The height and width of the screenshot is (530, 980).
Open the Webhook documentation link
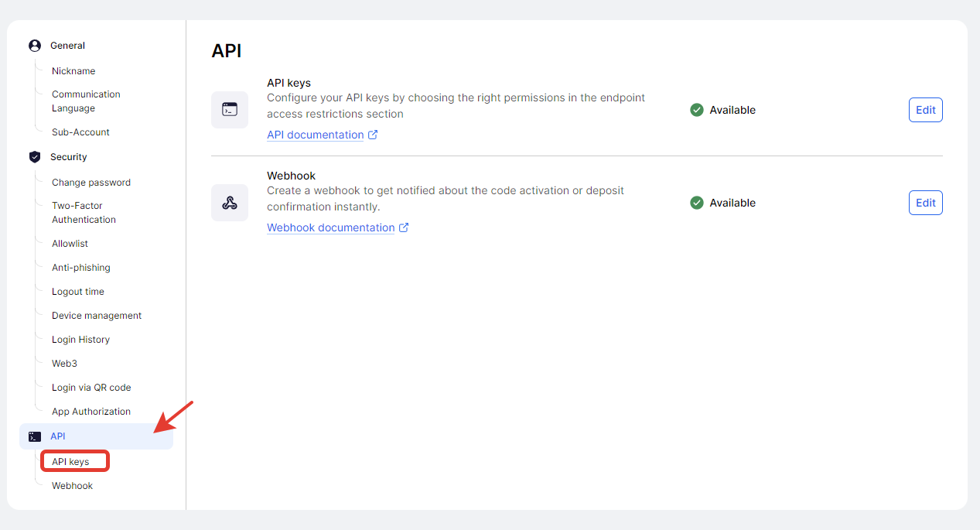coord(330,227)
